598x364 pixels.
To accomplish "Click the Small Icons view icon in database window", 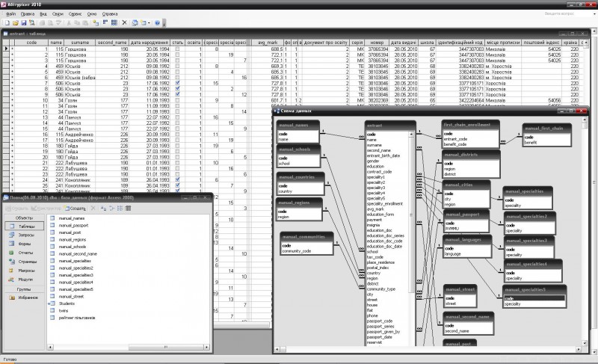I will pos(111,209).
